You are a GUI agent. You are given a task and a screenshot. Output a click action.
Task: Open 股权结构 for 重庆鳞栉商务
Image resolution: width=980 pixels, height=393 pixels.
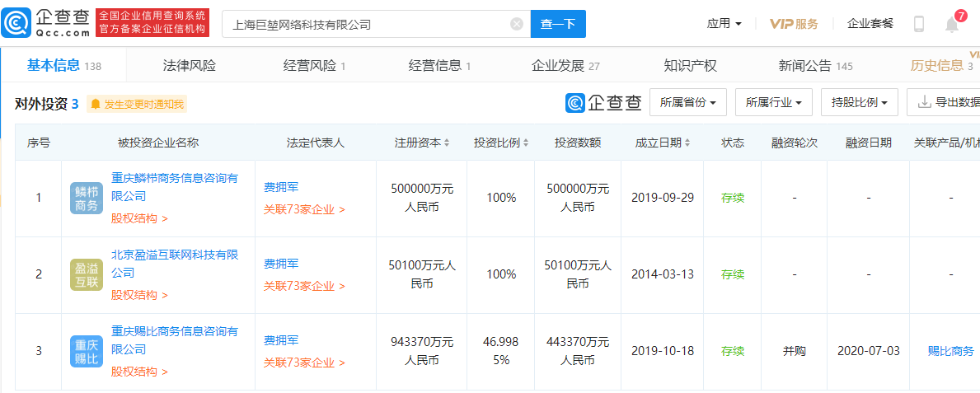pyautogui.click(x=139, y=218)
